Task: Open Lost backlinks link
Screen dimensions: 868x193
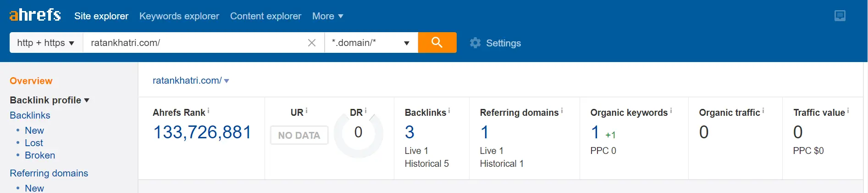Action: (x=34, y=143)
